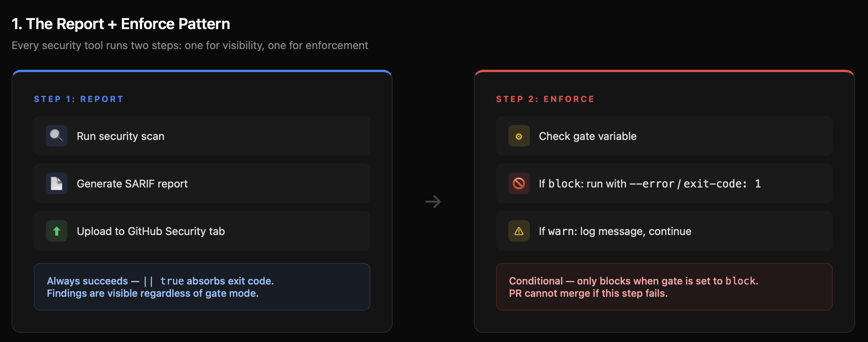This screenshot has height=342, width=868.
Task: Click the "--error" code flag text
Action: [652, 184]
